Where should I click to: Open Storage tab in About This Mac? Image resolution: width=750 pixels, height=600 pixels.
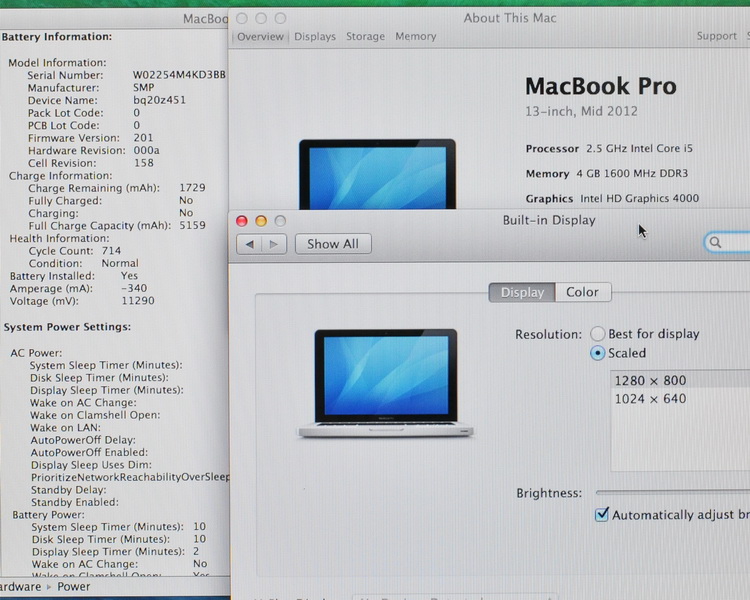pyautogui.click(x=365, y=36)
